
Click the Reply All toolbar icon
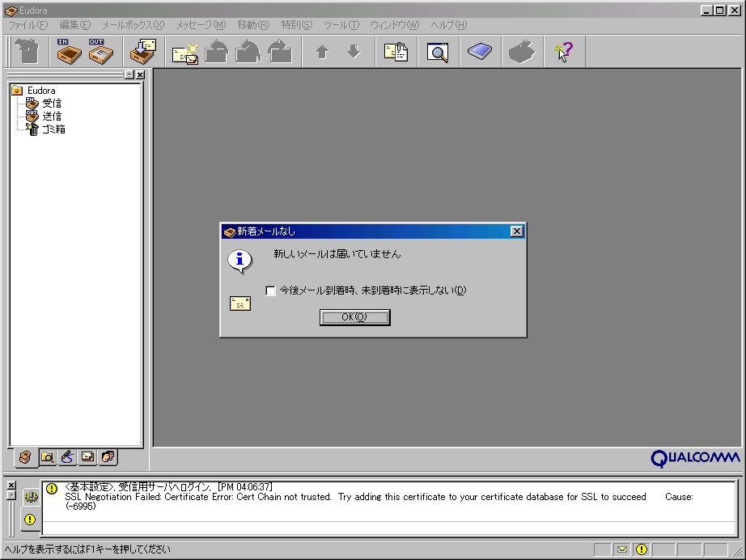pos(248,51)
